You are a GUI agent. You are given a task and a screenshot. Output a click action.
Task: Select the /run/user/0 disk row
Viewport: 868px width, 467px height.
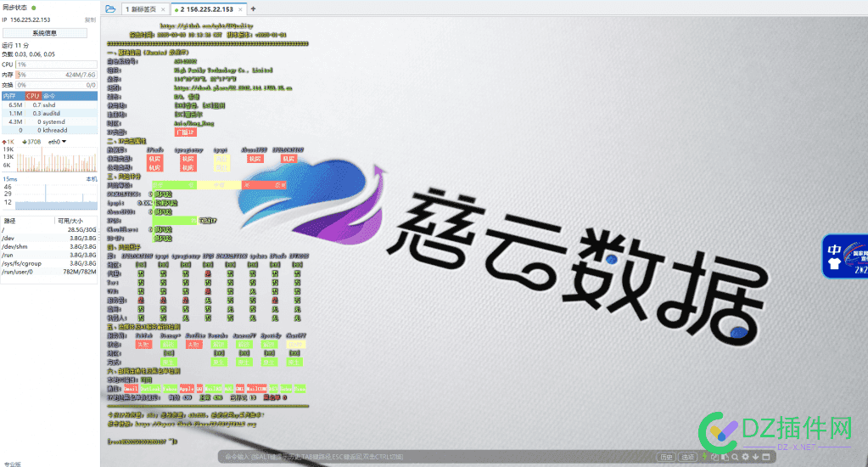pos(49,272)
